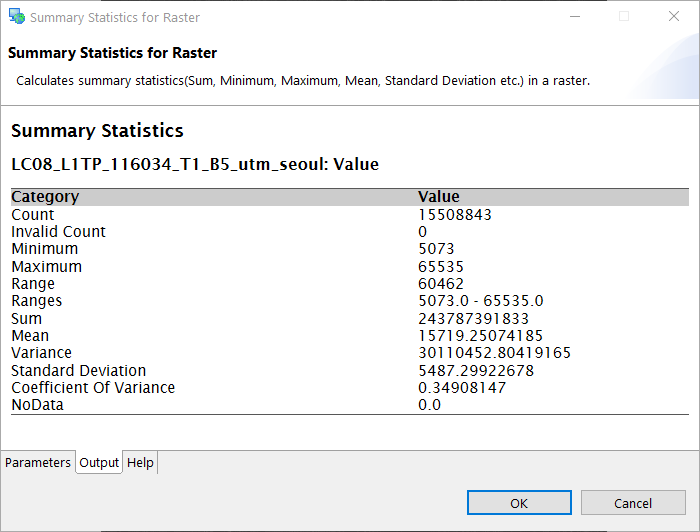This screenshot has width=700, height=532.
Task: Close the Summary Statistics for Raster dialog
Action: click(x=674, y=17)
